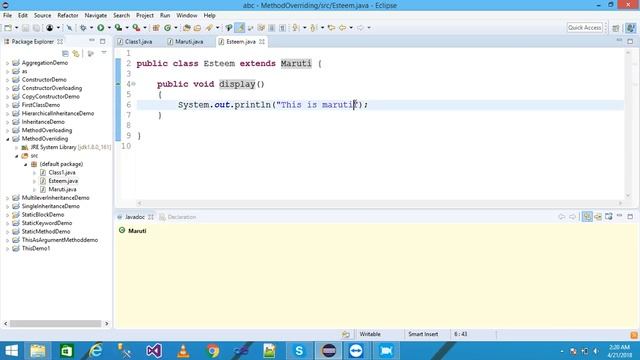Click Last Edit Location toolbar icon

pyautogui.click(x=331, y=28)
